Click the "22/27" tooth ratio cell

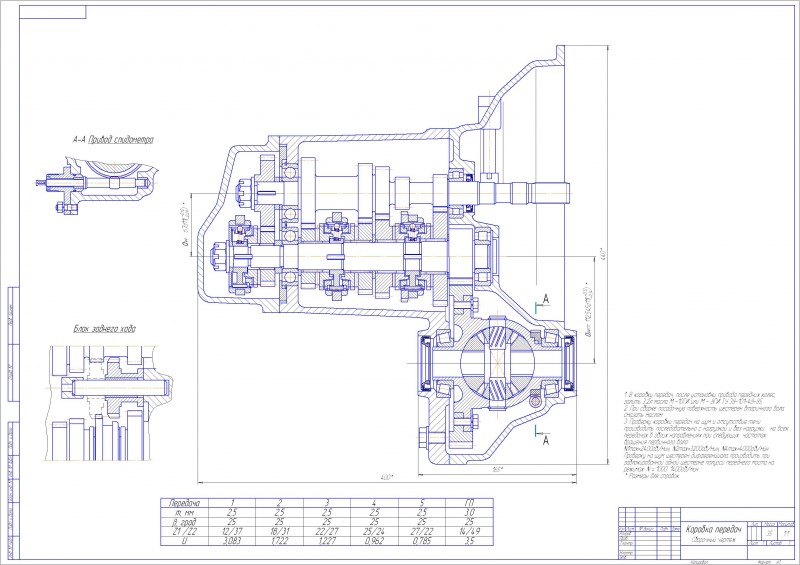pyautogui.click(x=327, y=531)
